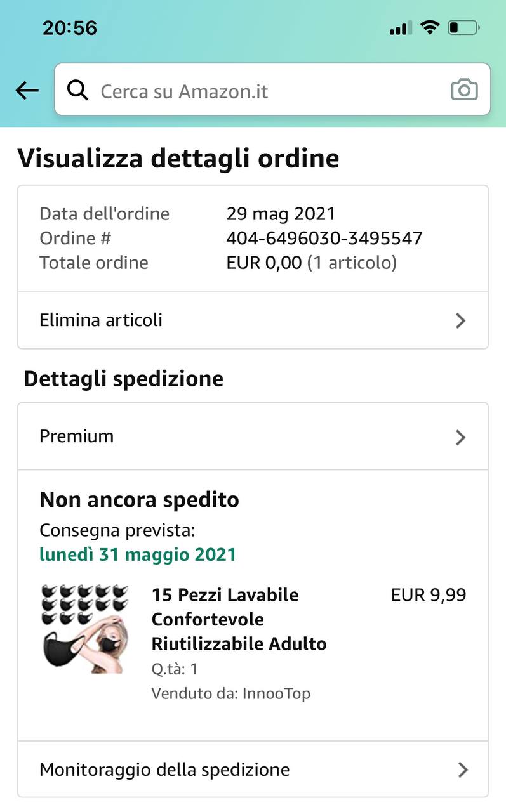Viewport: 506px width, 812px height.
Task: Expand Elimina articoli chevron
Action: [x=461, y=320]
